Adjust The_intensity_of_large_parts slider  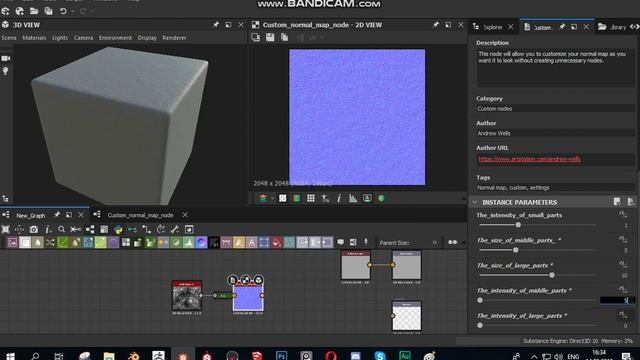(x=537, y=325)
